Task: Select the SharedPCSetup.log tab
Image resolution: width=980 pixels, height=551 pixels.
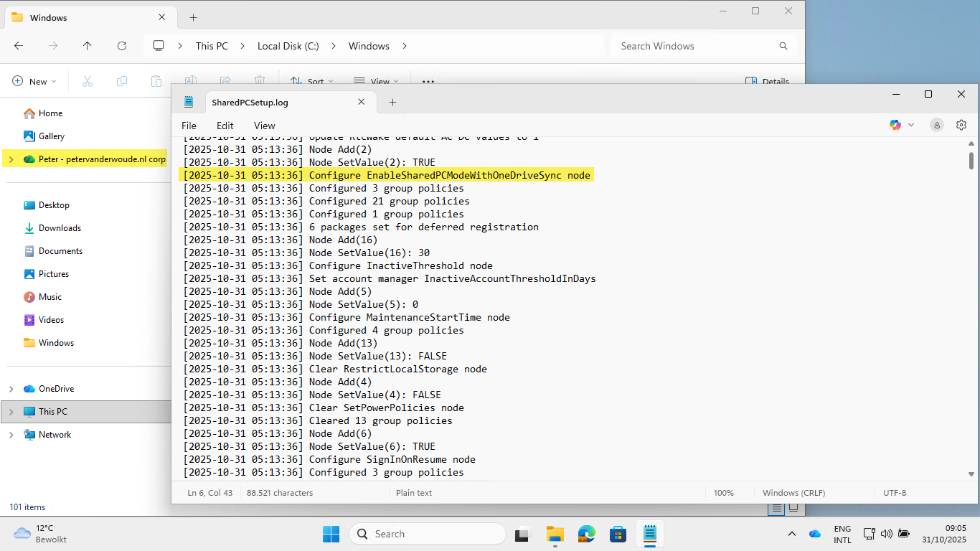Action: 250,103
